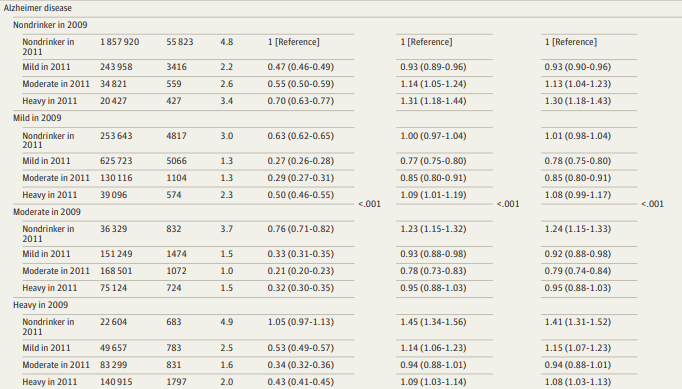This screenshot has height=389, width=682.
Task: Select the value '0.70 (0.63-0.77)'
Action: [x=301, y=101]
